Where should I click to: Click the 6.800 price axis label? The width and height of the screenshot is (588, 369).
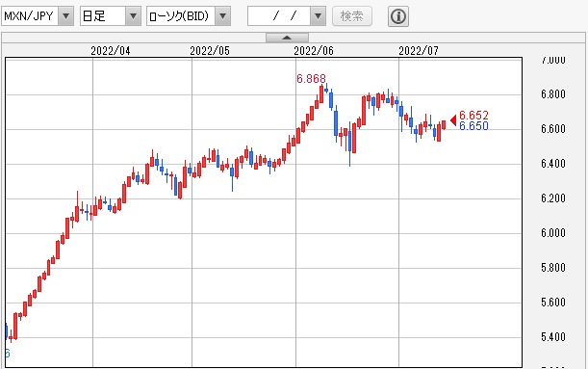pos(553,94)
